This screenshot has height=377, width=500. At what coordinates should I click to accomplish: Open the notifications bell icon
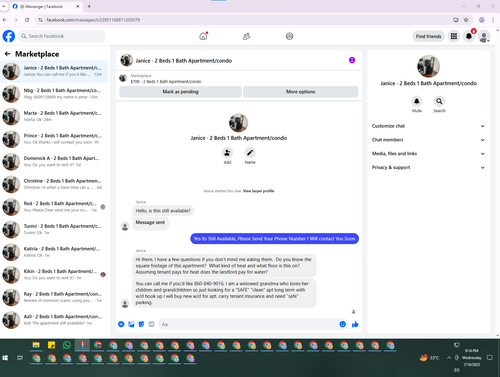coord(469,36)
